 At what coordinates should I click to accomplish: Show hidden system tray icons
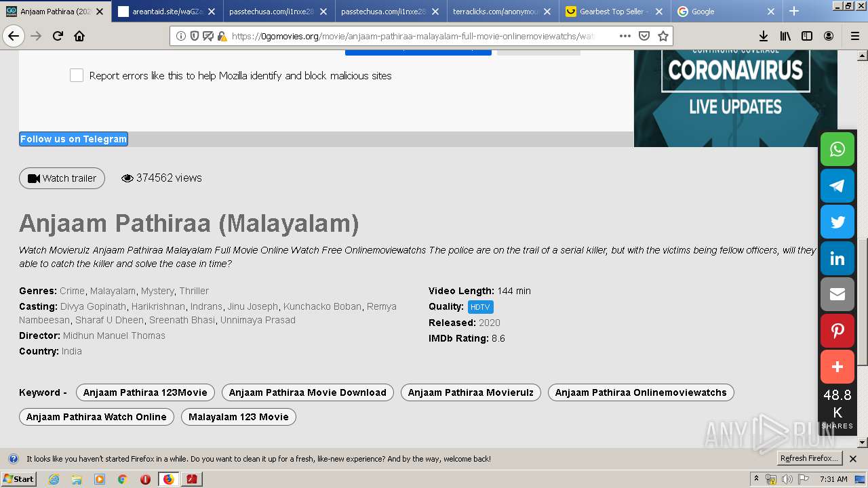click(x=756, y=479)
